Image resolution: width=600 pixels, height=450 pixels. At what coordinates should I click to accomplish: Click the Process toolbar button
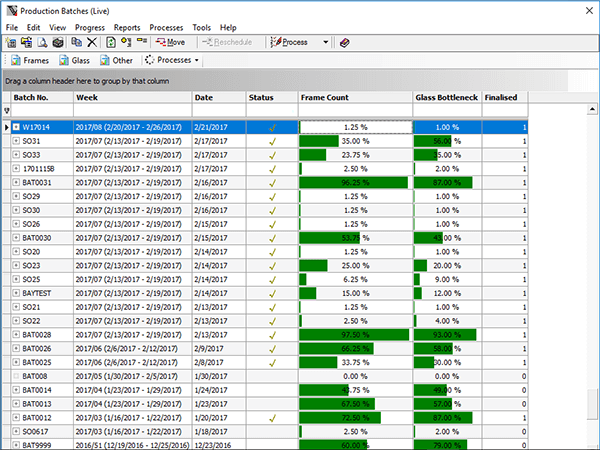(x=294, y=43)
